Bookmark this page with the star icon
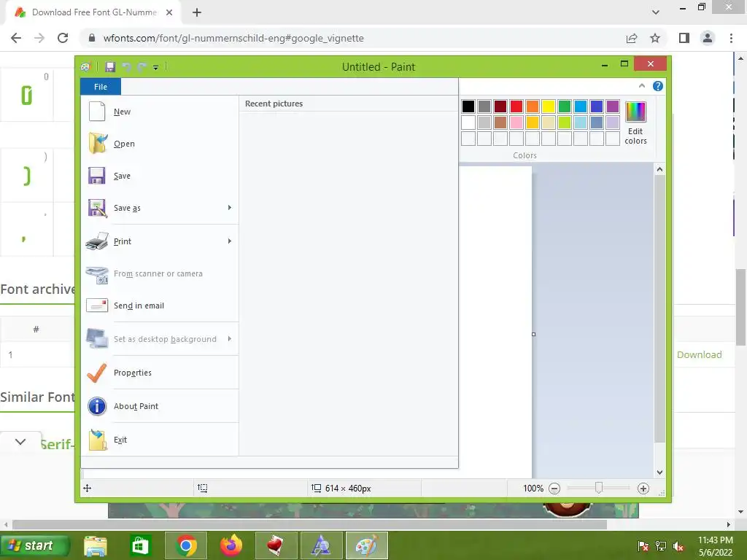 tap(655, 38)
